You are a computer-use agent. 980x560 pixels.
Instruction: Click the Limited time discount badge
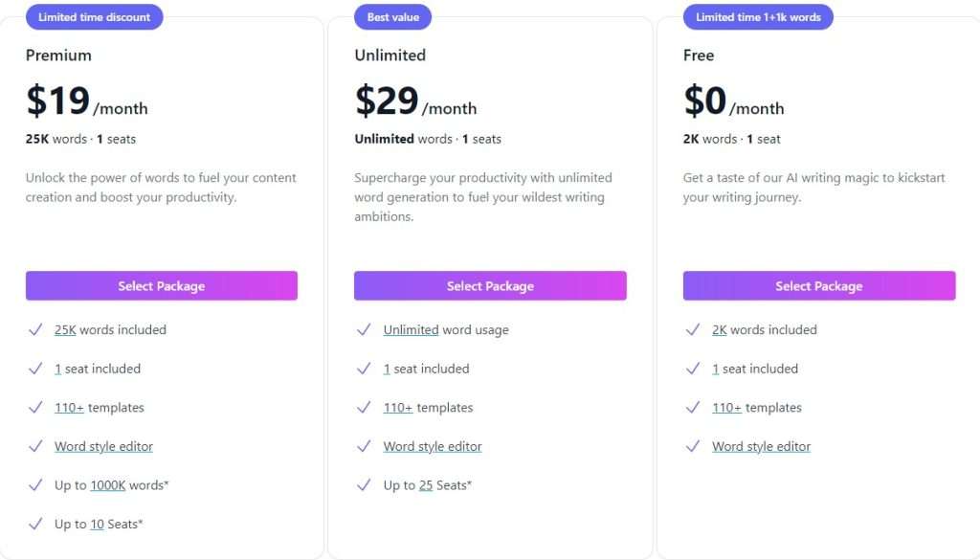point(95,17)
